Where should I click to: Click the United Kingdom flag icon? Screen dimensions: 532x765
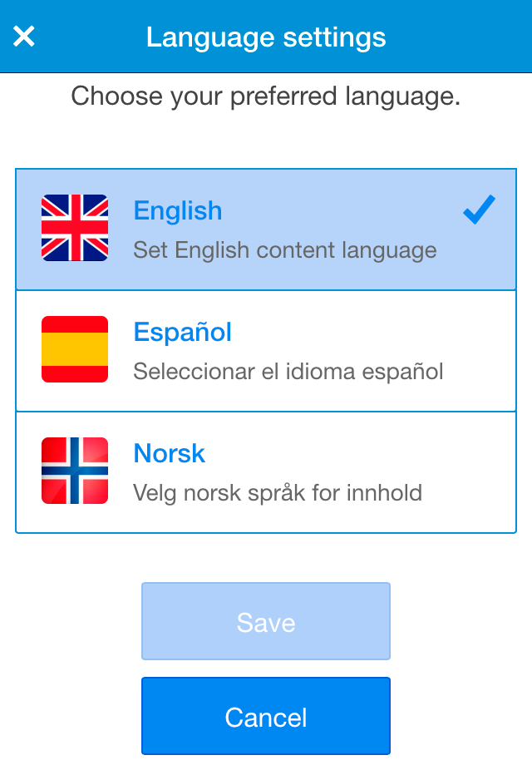75,228
